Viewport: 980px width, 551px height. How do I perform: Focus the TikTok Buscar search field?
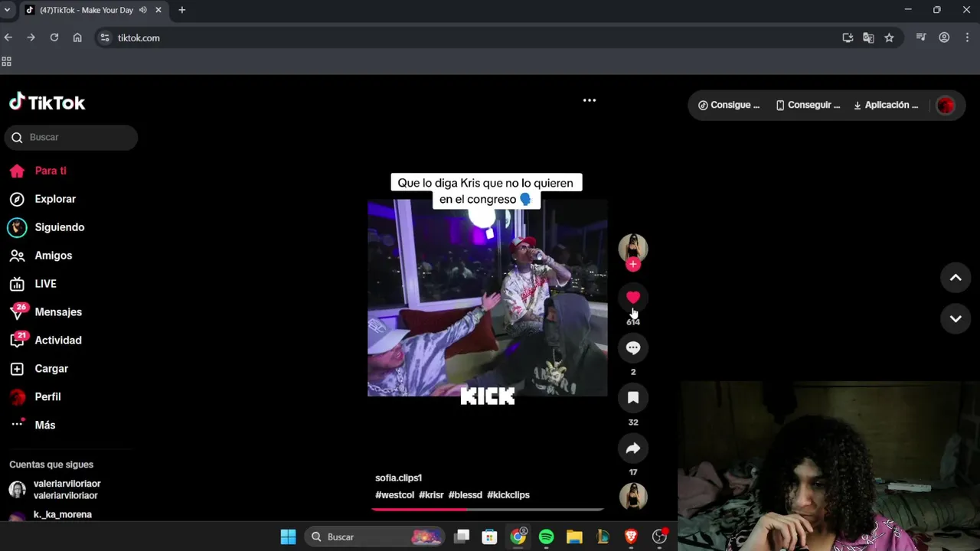pyautogui.click(x=71, y=138)
